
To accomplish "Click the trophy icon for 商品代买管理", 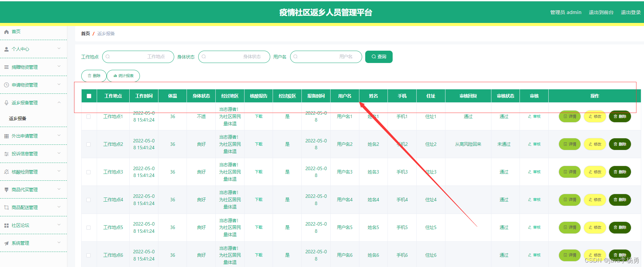I will [7, 190].
